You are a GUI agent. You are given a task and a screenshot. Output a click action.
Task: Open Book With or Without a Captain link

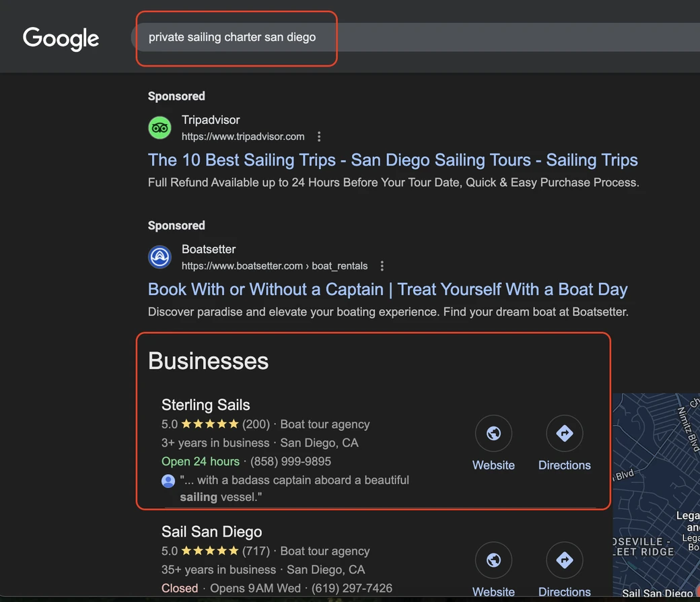click(388, 290)
